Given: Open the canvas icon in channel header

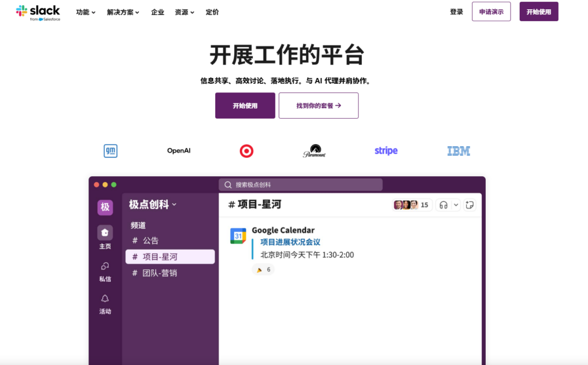Looking at the screenshot, I should pos(469,205).
